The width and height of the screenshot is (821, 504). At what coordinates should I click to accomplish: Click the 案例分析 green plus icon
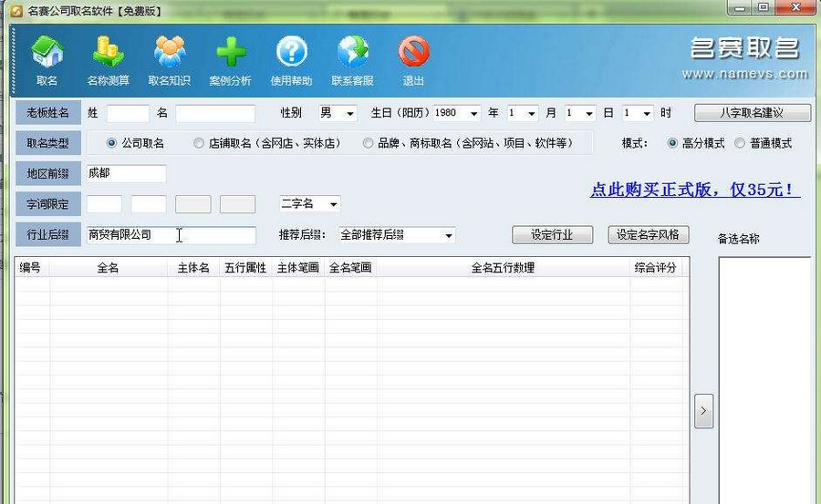tap(231, 53)
